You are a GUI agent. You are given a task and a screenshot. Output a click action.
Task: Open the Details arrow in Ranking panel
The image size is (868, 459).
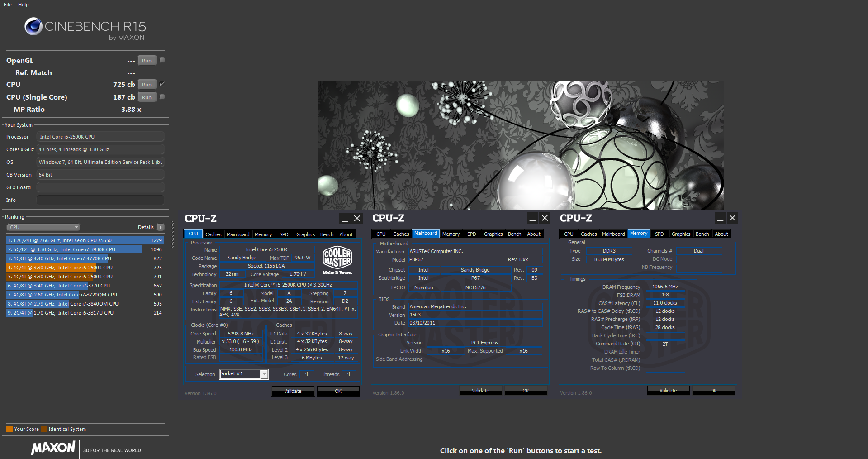coord(161,227)
